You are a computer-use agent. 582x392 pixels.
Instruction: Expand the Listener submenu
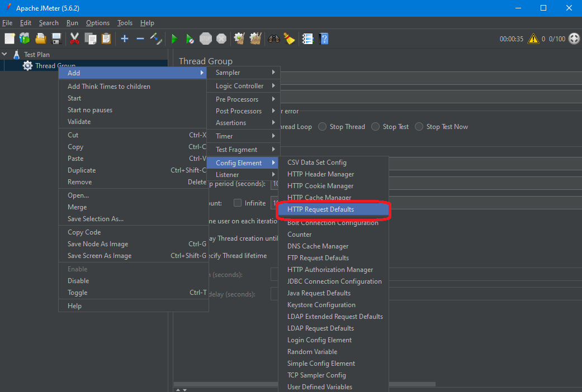click(x=243, y=175)
